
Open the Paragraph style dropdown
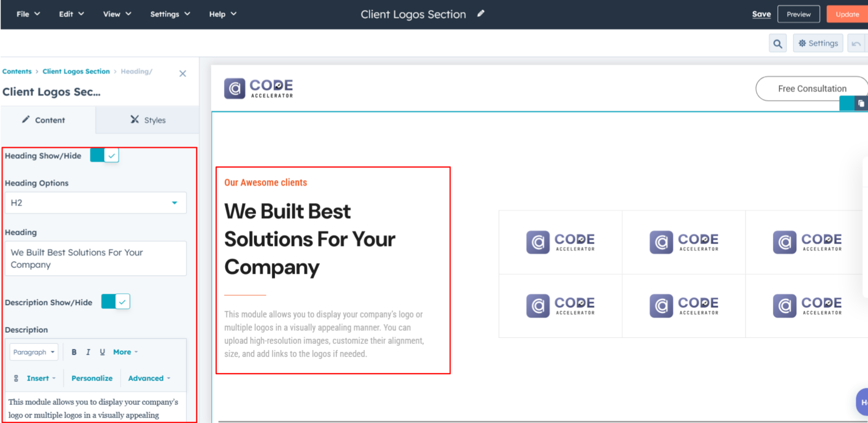[x=34, y=352]
